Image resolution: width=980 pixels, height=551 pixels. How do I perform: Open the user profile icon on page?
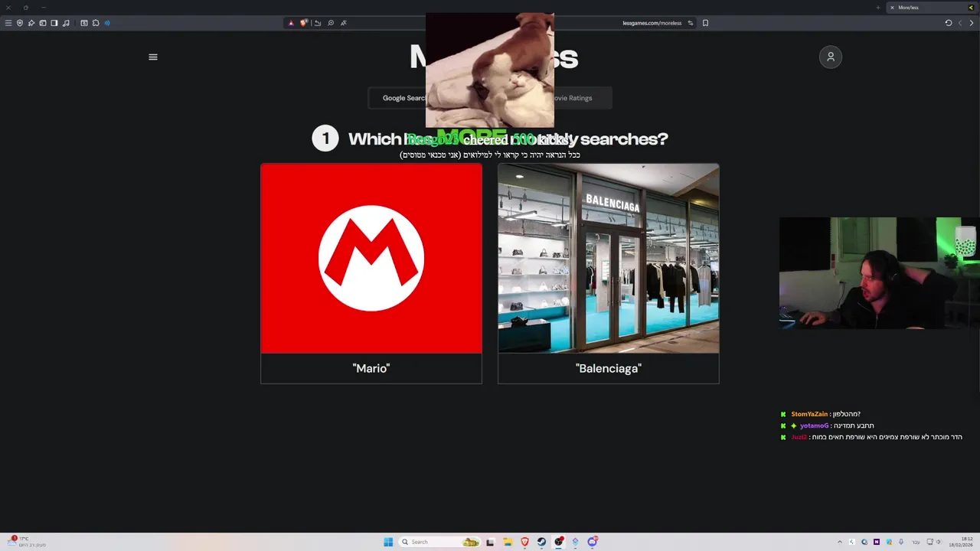coord(831,57)
